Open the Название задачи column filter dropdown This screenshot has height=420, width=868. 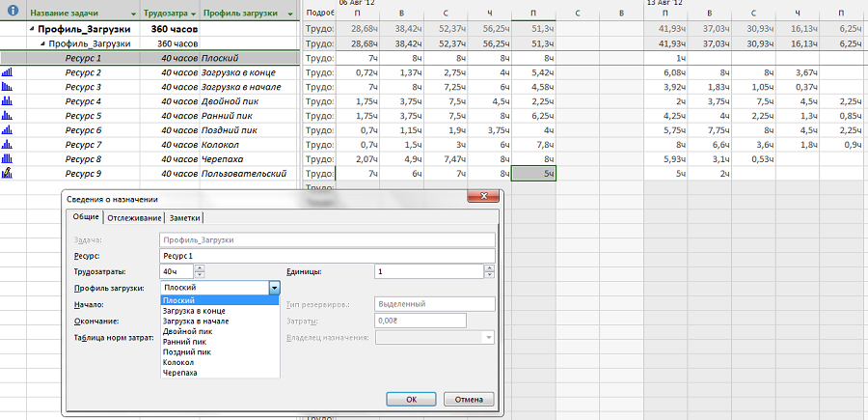tap(133, 14)
